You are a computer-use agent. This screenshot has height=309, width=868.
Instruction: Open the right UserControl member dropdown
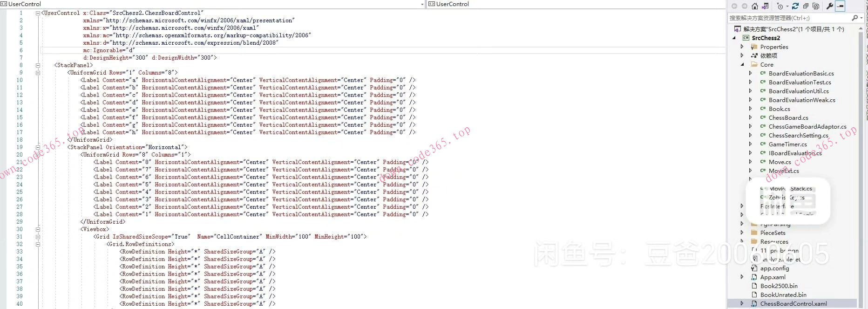click(x=576, y=4)
